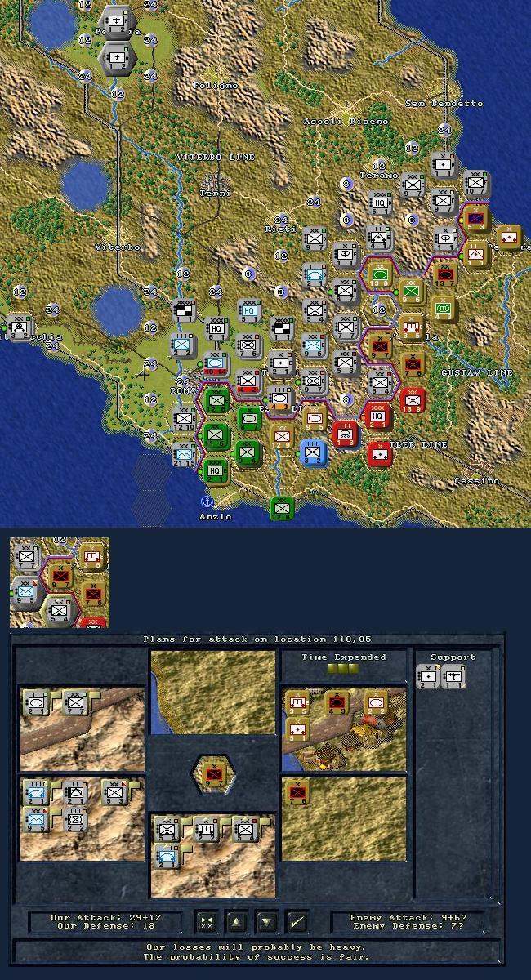Screen dimensions: 531x980
Task: Select the red artillery unit near Hitler Line
Action: pyautogui.click(x=380, y=454)
